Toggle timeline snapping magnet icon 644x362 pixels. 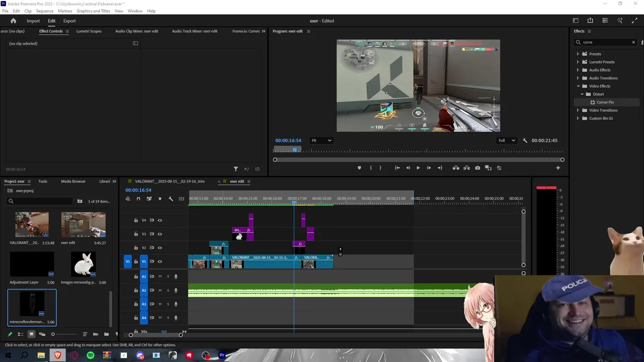[x=138, y=199]
